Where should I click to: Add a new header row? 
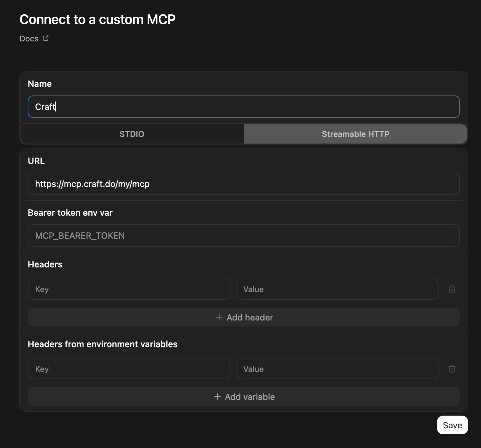[244, 317]
